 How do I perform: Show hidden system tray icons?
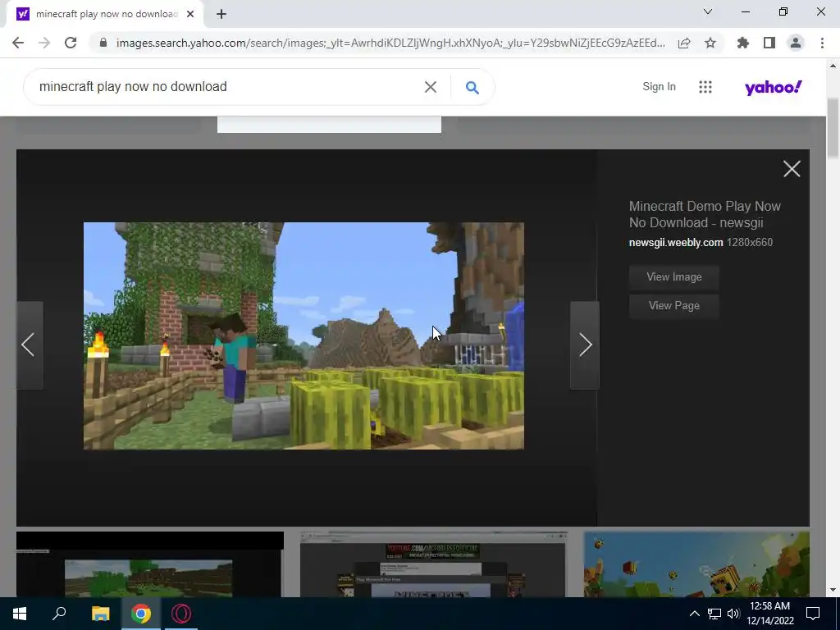click(x=694, y=614)
